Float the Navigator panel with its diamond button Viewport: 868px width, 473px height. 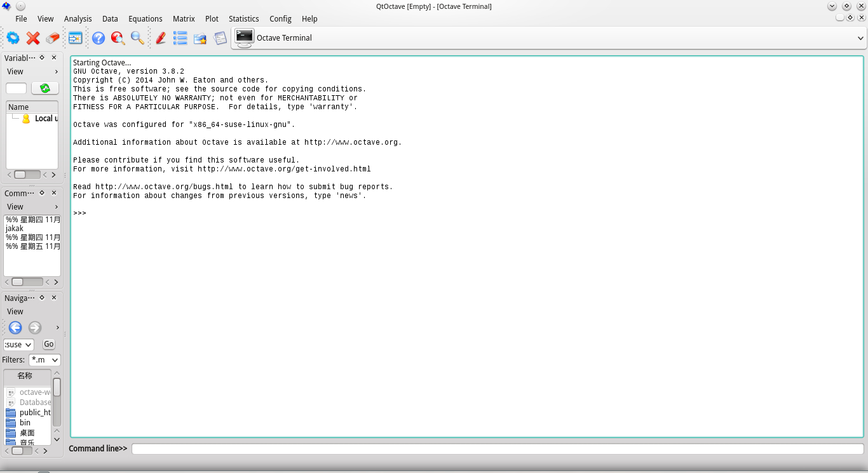pyautogui.click(x=42, y=298)
